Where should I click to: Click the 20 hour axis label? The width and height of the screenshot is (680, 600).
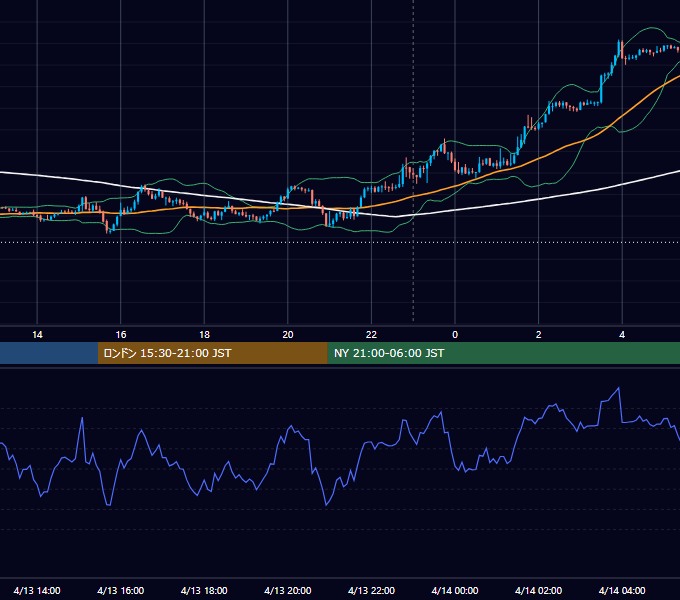(x=288, y=335)
